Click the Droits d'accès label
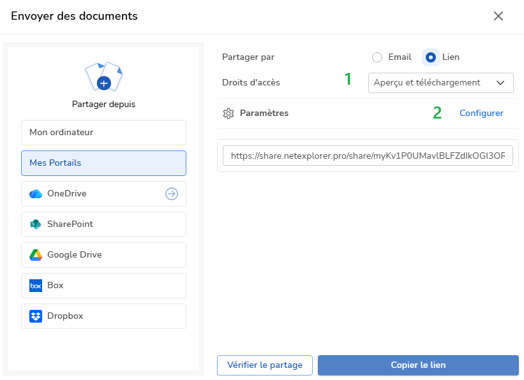 (x=251, y=83)
